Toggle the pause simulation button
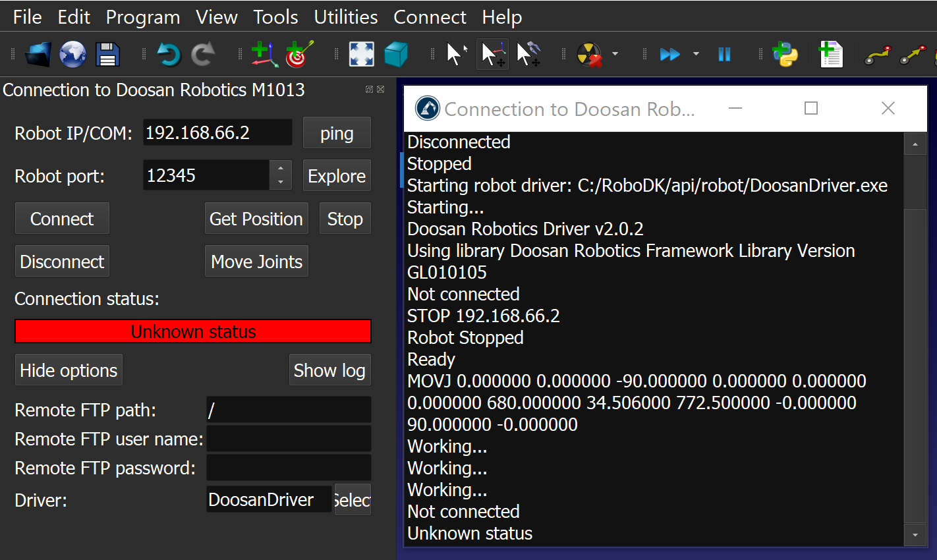This screenshot has height=560, width=937. tap(724, 54)
